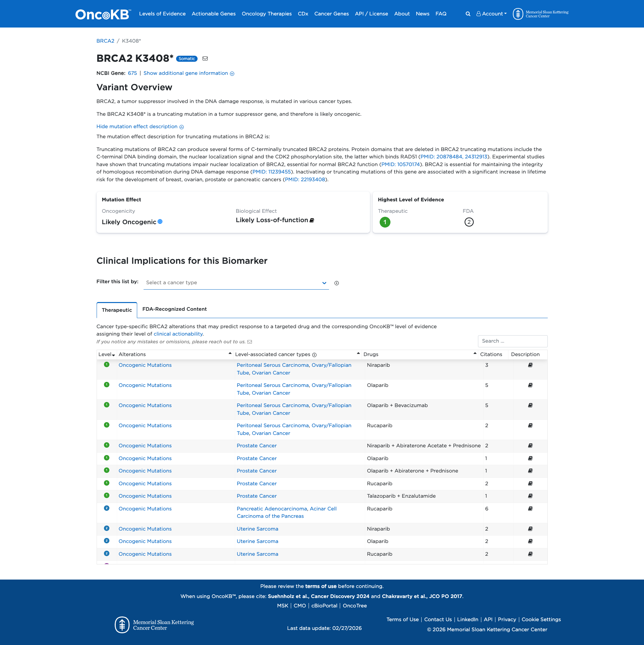The width and height of the screenshot is (644, 645).
Task: Click the envelope icon after reach out to us
Action: pos(250,341)
